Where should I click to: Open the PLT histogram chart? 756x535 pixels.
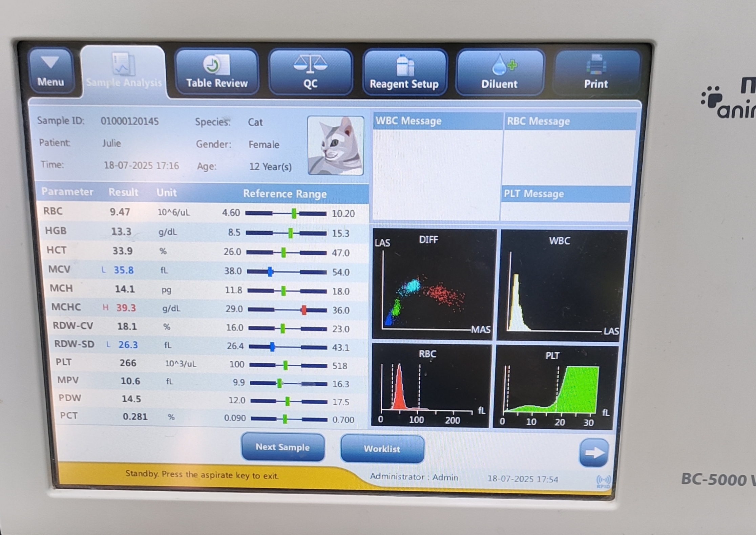pyautogui.click(x=555, y=388)
